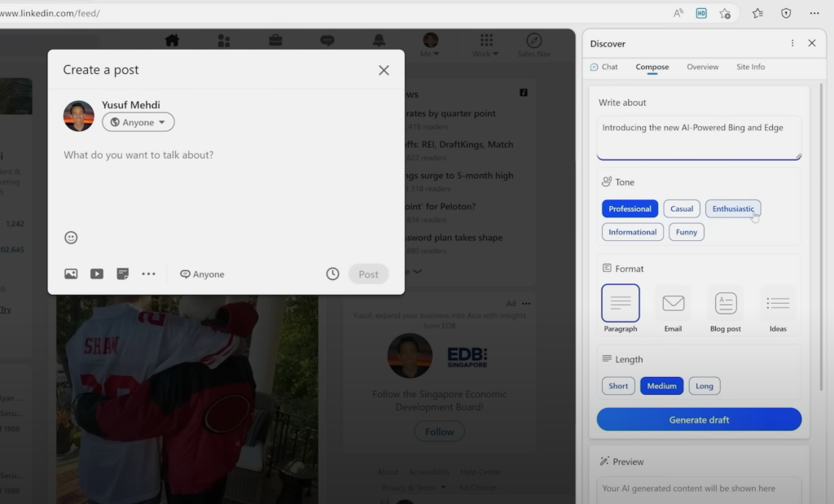Open the Jobs briefcase icon

[275, 41]
